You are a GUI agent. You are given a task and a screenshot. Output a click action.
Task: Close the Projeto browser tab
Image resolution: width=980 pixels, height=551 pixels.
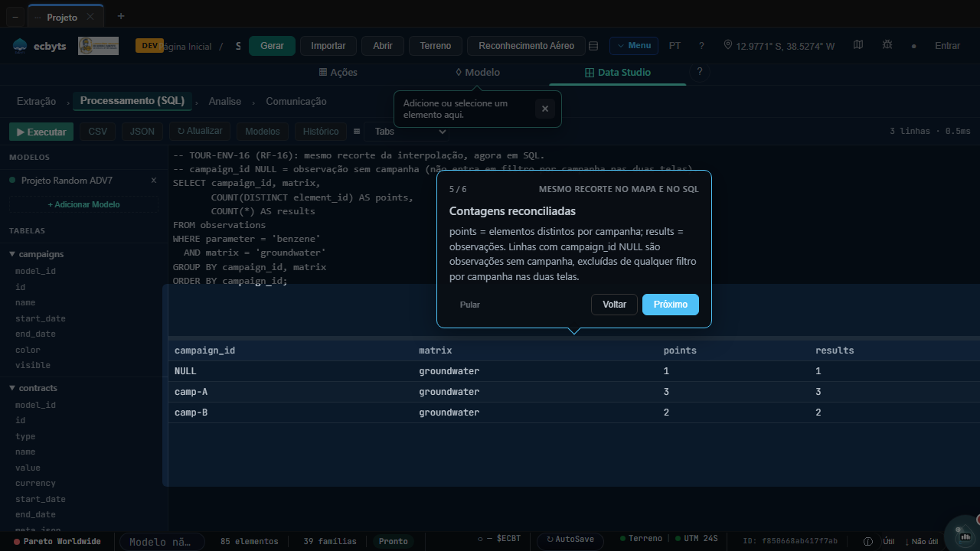pos(91,17)
